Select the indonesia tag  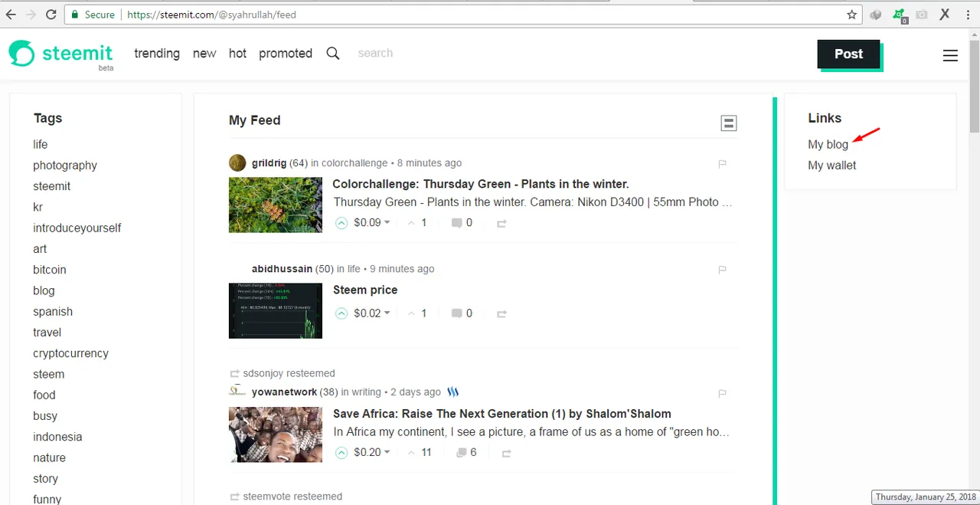point(57,437)
